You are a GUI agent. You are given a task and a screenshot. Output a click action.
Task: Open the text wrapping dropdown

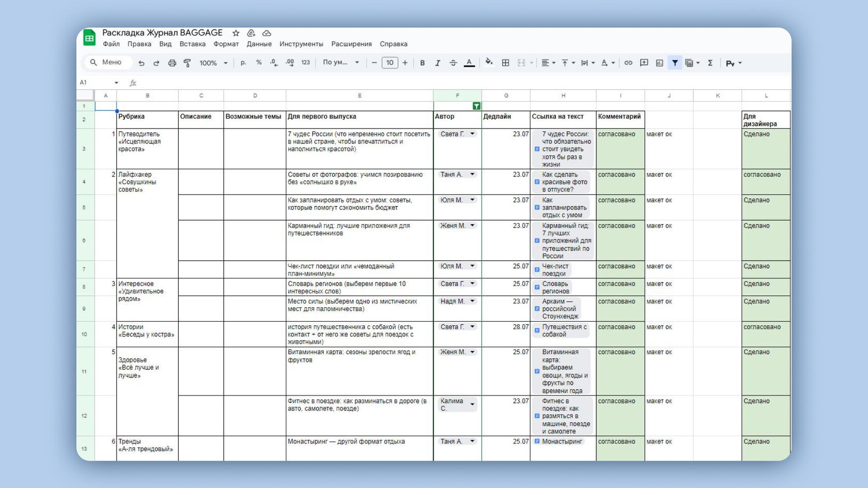point(588,63)
